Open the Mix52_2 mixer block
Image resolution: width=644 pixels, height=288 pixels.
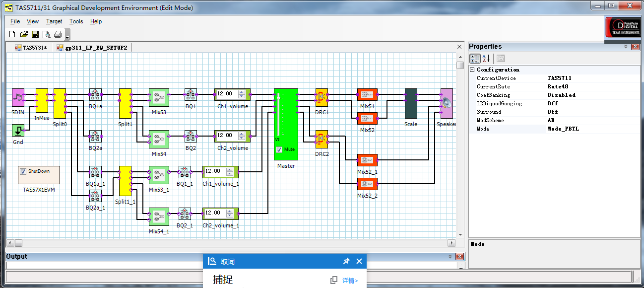[x=367, y=184]
